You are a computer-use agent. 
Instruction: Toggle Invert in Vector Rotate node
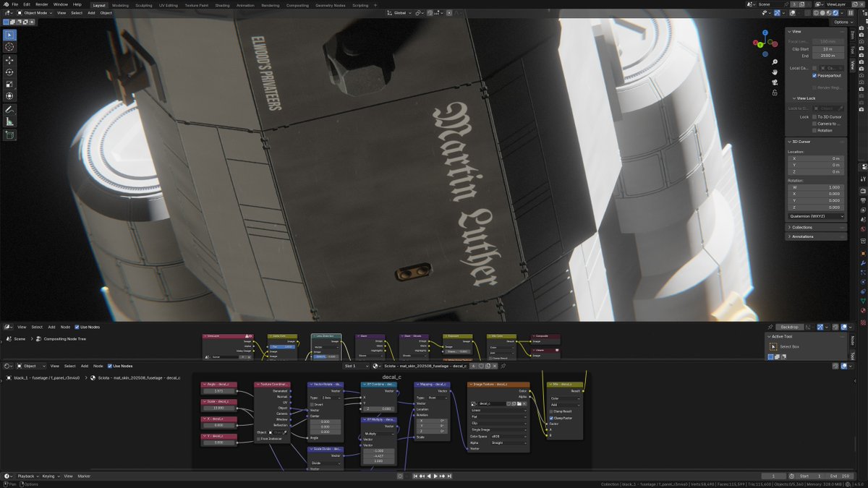[x=312, y=405]
